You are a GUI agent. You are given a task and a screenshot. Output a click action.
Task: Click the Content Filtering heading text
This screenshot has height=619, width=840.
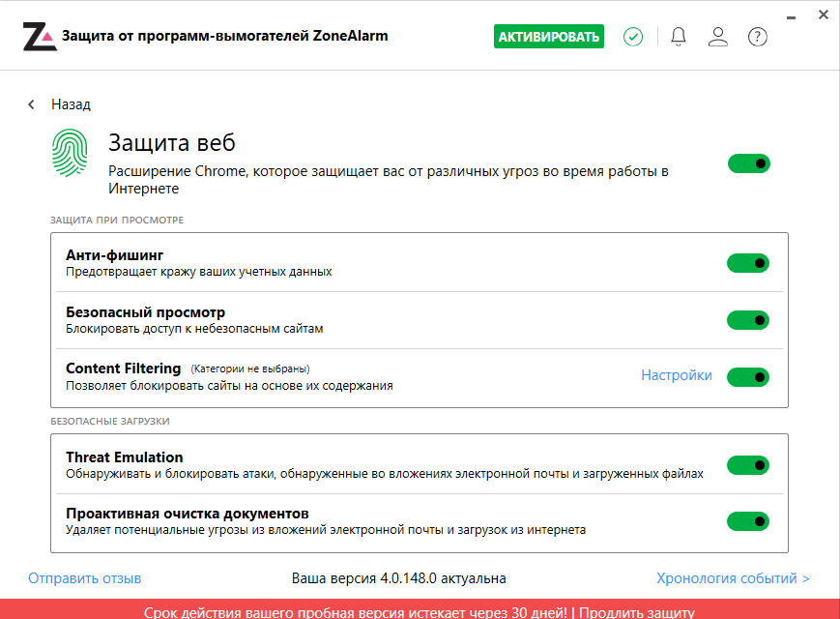click(123, 368)
